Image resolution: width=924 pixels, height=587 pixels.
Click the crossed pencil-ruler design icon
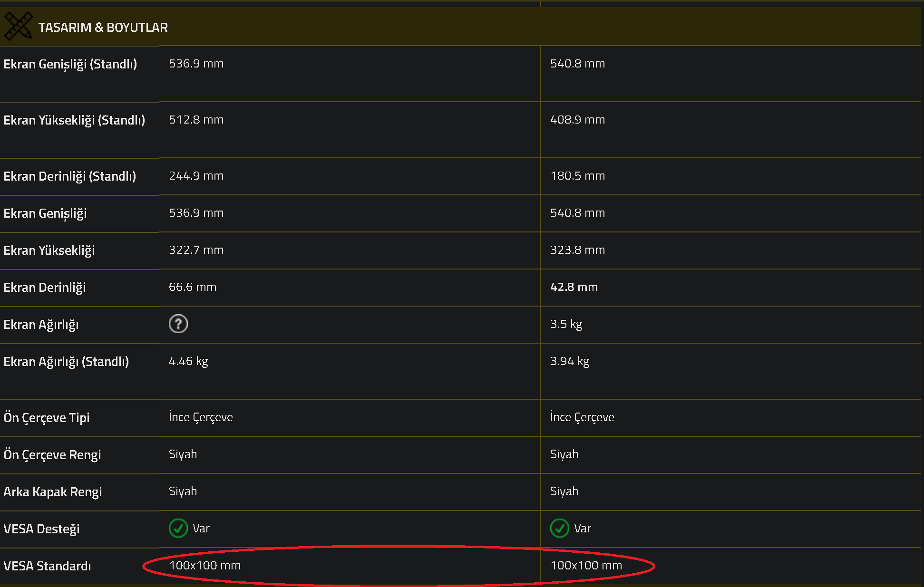coord(18,26)
